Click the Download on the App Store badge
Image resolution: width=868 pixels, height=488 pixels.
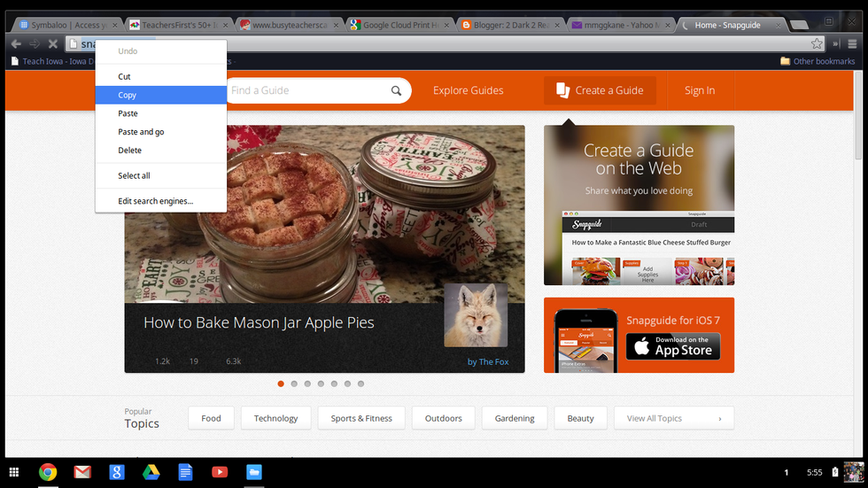673,346
